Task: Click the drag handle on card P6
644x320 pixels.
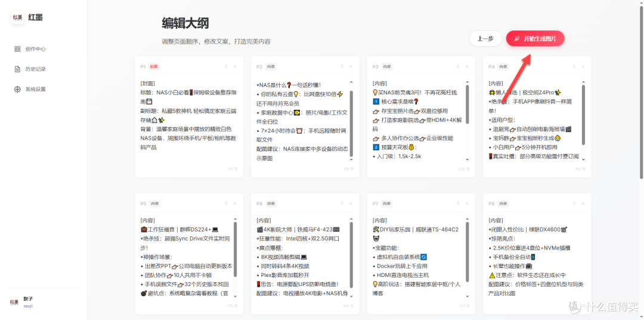Action: [x=342, y=203]
